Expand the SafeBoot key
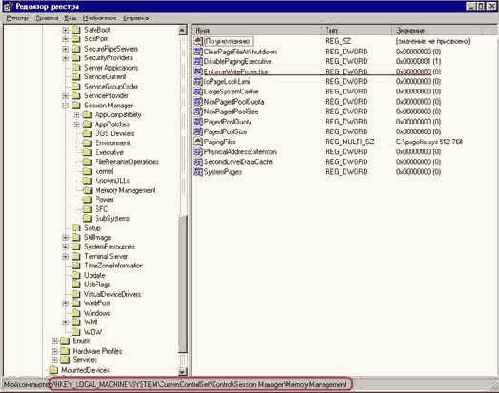The image size is (499, 393). tap(66, 30)
